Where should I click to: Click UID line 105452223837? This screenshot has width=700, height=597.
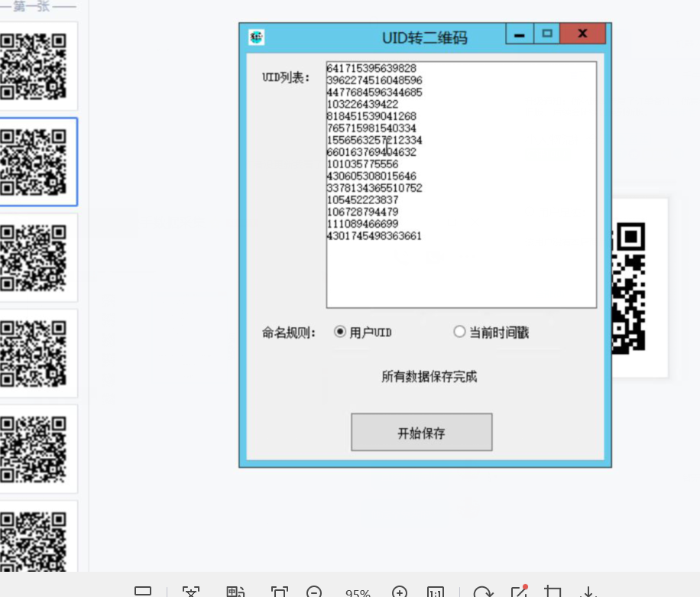tap(362, 200)
